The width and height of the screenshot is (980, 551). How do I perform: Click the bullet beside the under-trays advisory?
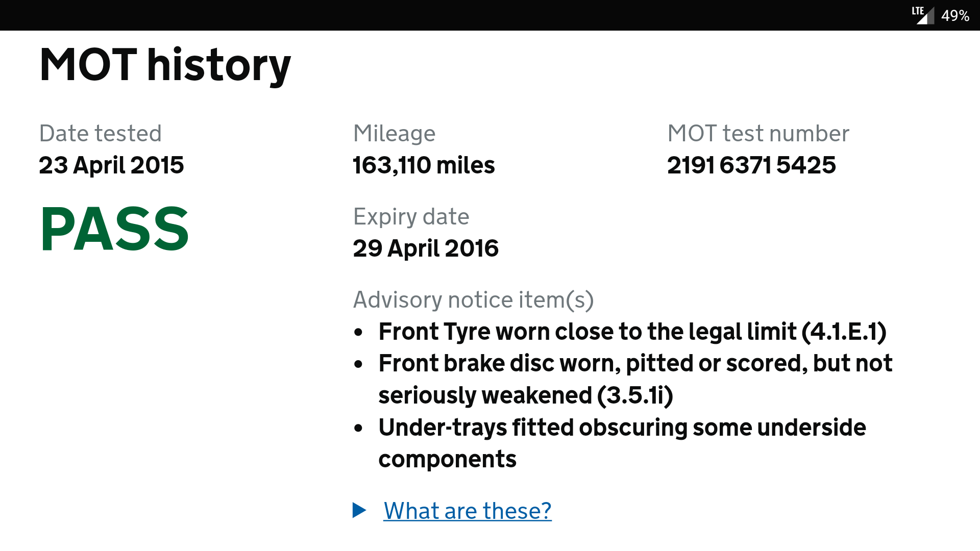358,428
